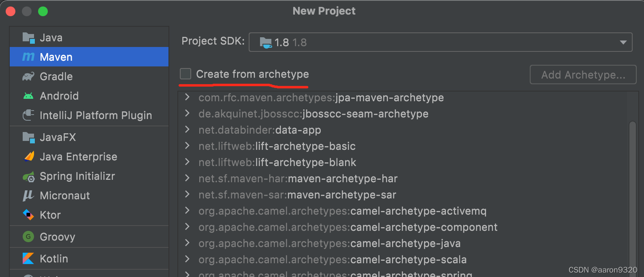Select camel-archetype-scala row
Image resolution: width=644 pixels, height=277 pixels.
[403, 260]
